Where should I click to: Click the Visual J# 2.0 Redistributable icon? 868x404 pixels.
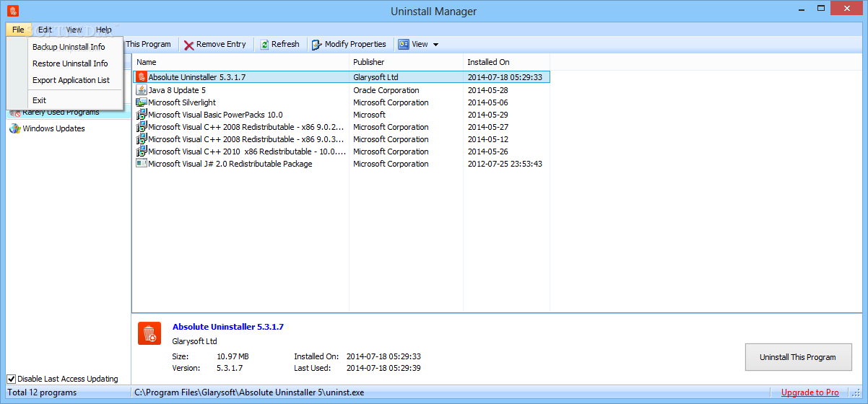[x=142, y=164]
